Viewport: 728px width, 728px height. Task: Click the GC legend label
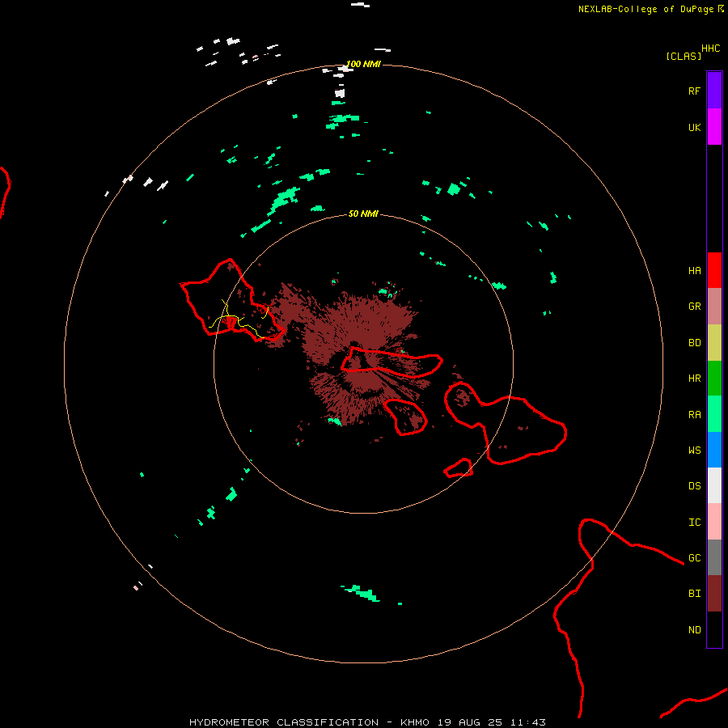click(694, 558)
